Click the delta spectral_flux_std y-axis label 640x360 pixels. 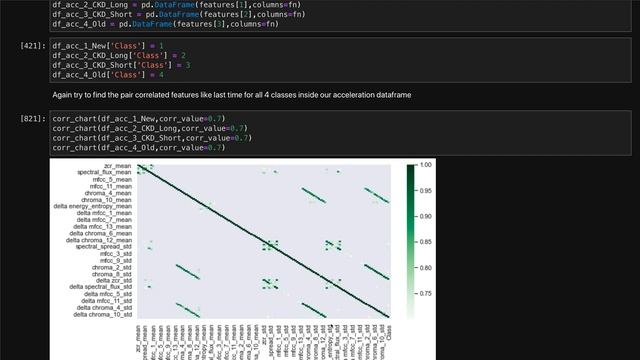pos(100,287)
